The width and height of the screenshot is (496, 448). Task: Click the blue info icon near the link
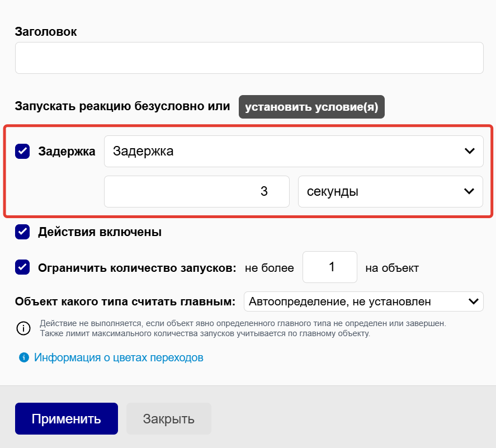[23, 357]
